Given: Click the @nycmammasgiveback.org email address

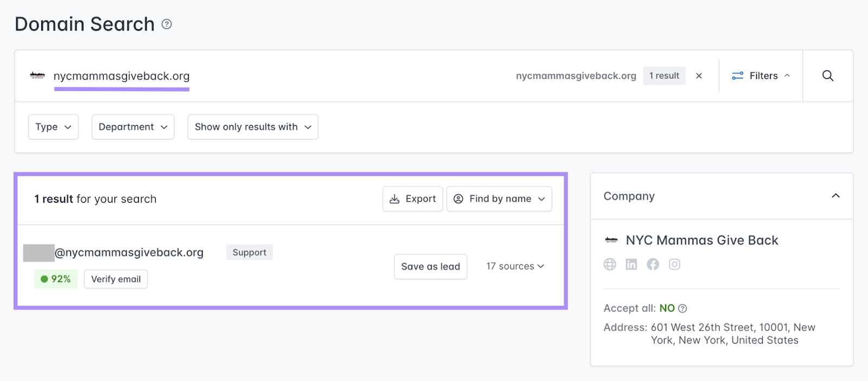Looking at the screenshot, I should (x=129, y=253).
